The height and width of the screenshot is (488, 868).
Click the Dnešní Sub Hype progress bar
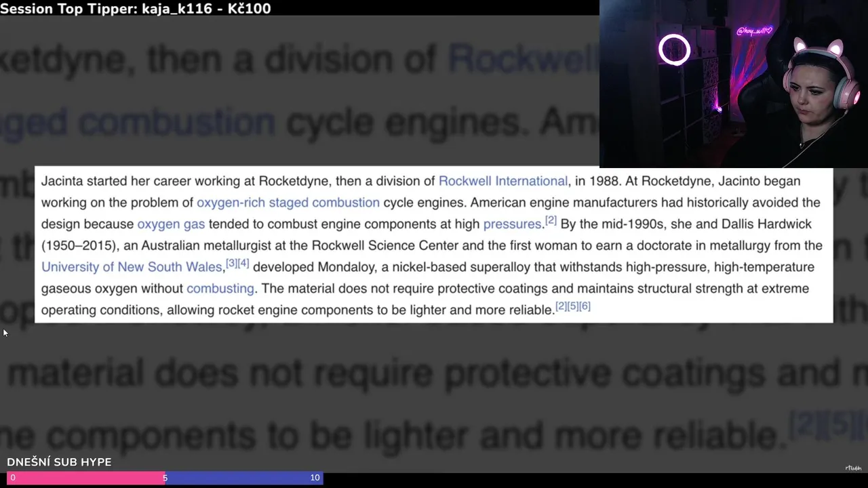[x=165, y=478]
